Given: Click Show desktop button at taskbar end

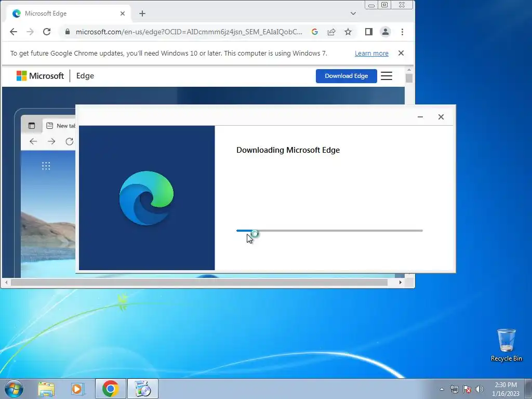Looking at the screenshot, I should tap(528, 389).
